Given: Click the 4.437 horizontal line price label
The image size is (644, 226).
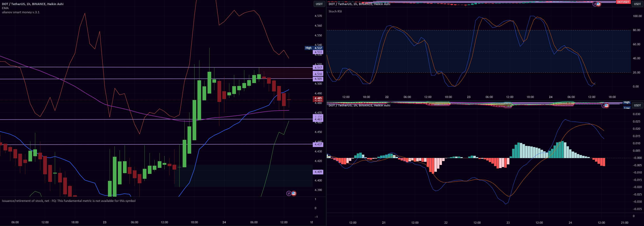Looking at the screenshot, I should point(318,145).
